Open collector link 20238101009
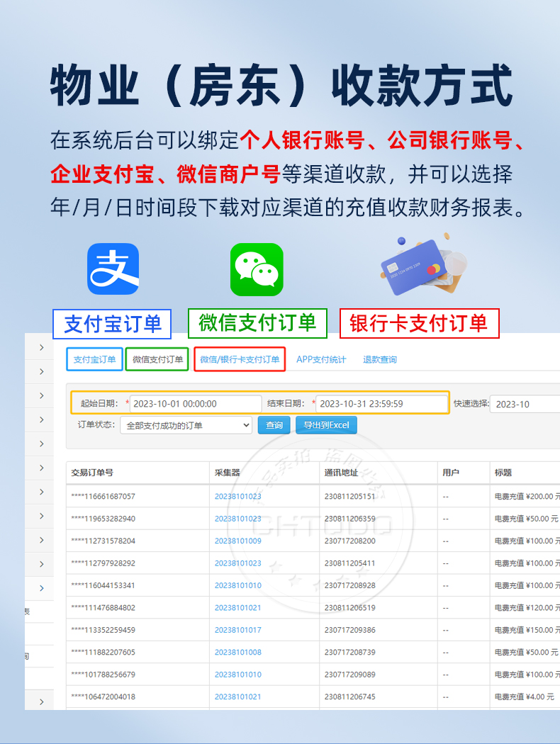The height and width of the screenshot is (744, 560). coord(237,541)
